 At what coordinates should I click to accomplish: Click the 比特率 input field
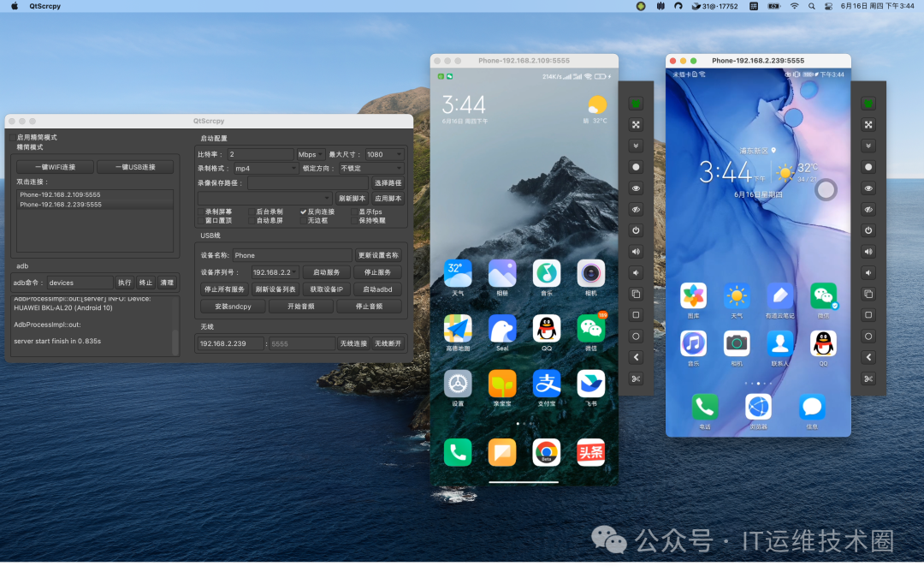coord(260,154)
